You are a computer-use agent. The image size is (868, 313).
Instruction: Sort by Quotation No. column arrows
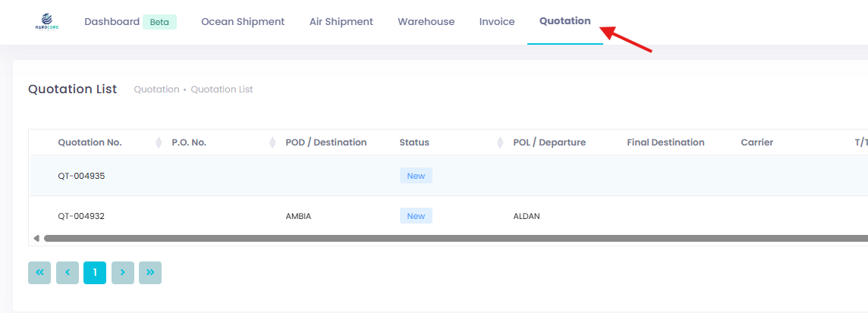pos(159,142)
